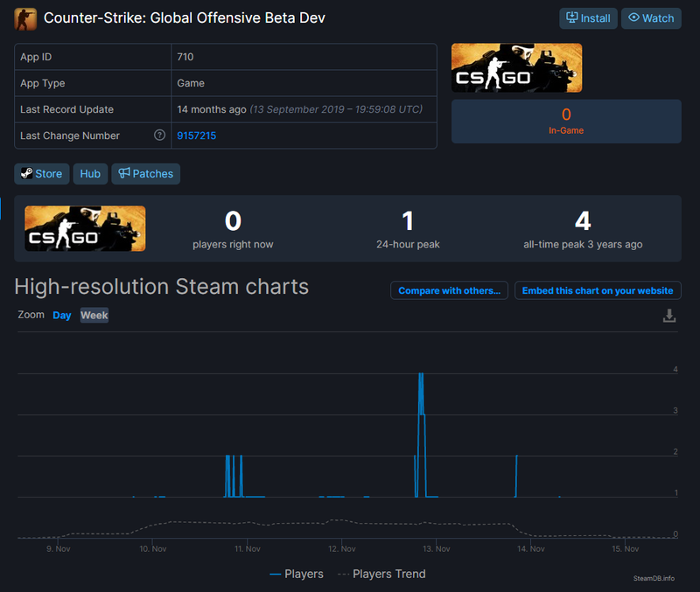The height and width of the screenshot is (592, 700).
Task: Open the Patches button
Action: pos(145,173)
